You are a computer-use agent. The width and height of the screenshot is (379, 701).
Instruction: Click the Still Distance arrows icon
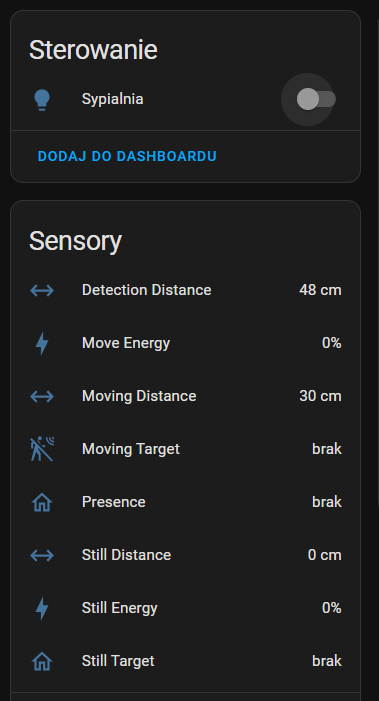tap(42, 555)
